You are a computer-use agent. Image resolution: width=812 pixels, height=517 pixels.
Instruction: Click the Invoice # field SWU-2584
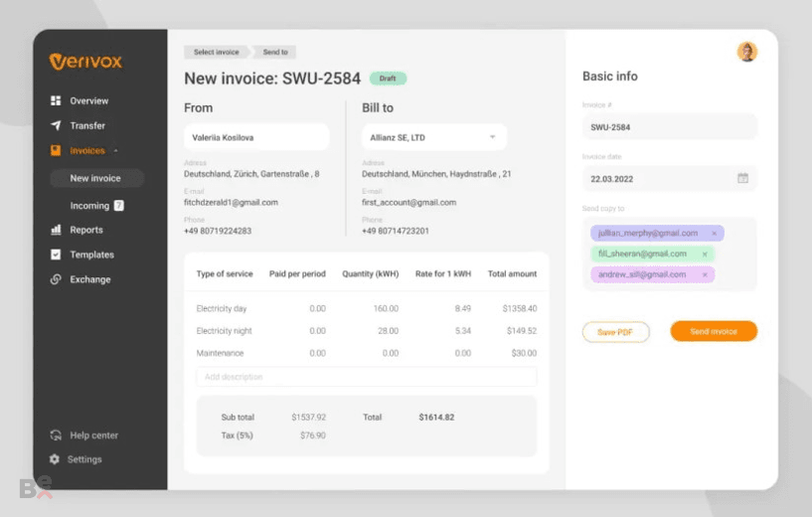click(x=670, y=127)
